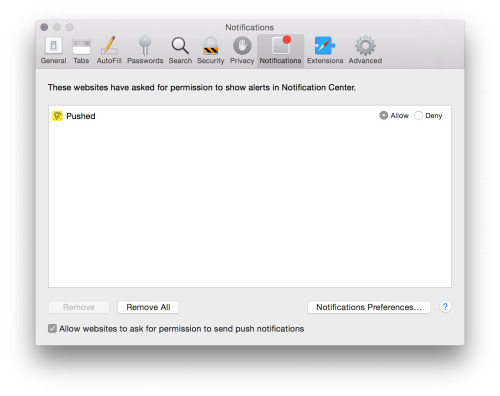Image resolution: width=500 pixels, height=396 pixels.
Task: Open the General preferences pane
Action: (53, 50)
